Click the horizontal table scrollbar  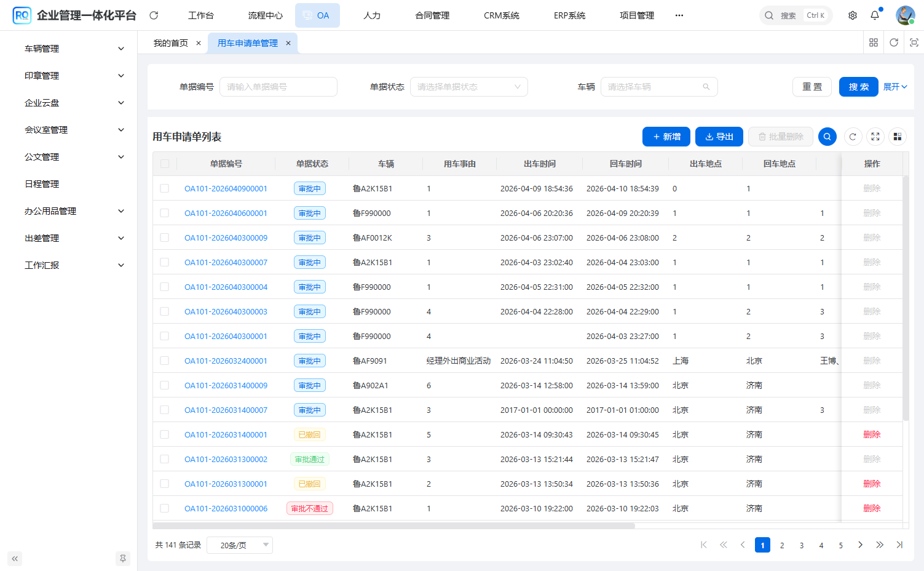pyautogui.click(x=393, y=526)
